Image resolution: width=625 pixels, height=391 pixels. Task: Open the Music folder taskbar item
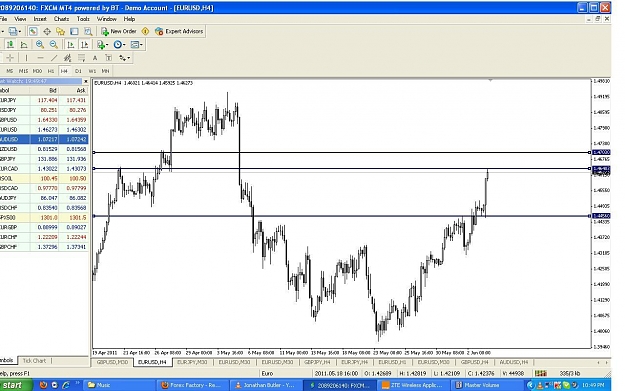point(119,385)
